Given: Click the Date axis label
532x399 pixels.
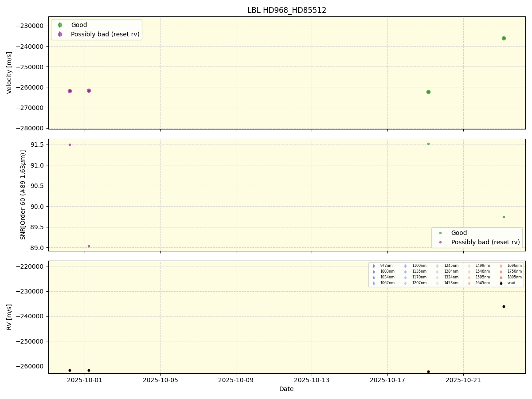Looking at the screenshot, I should pos(286,389).
